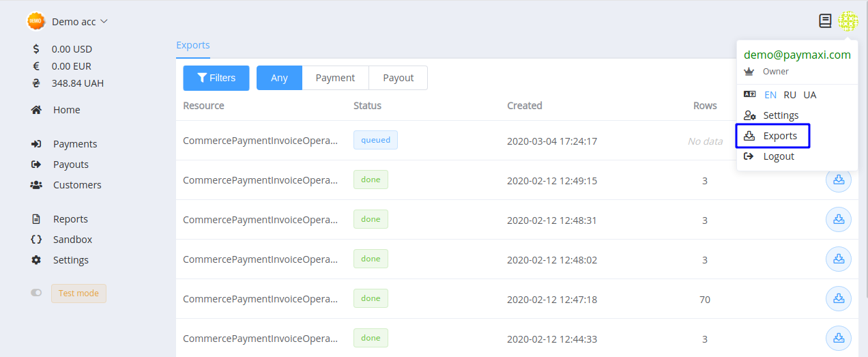Select the Payment filter option
The height and width of the screenshot is (357, 868).
(x=335, y=78)
